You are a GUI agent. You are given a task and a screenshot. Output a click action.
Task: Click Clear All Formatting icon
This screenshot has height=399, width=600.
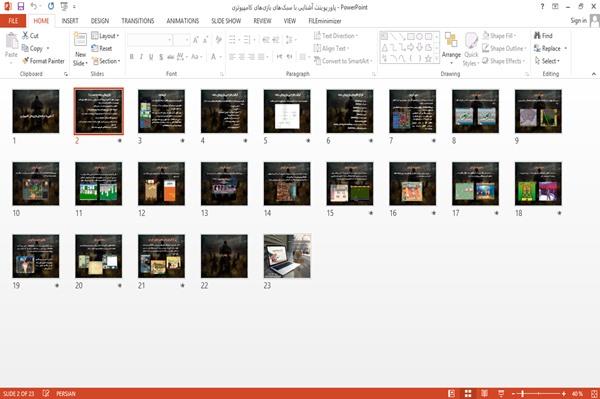(218, 40)
